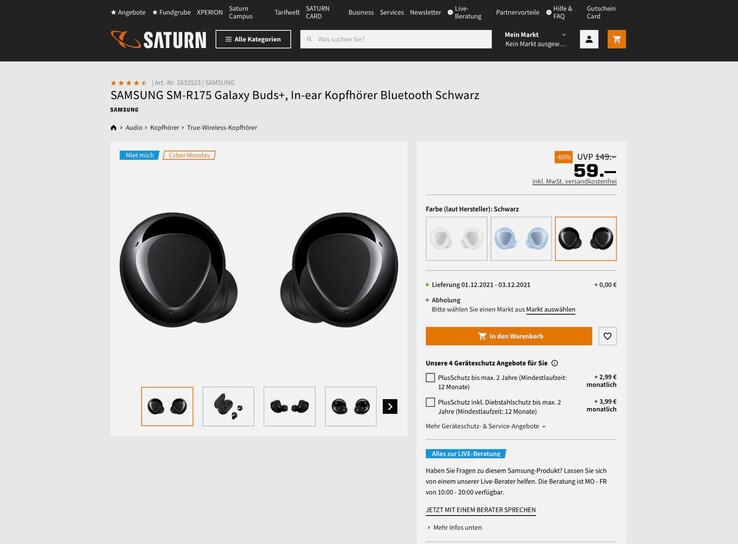
Task: Click the home icon in breadcrumb
Action: (113, 128)
